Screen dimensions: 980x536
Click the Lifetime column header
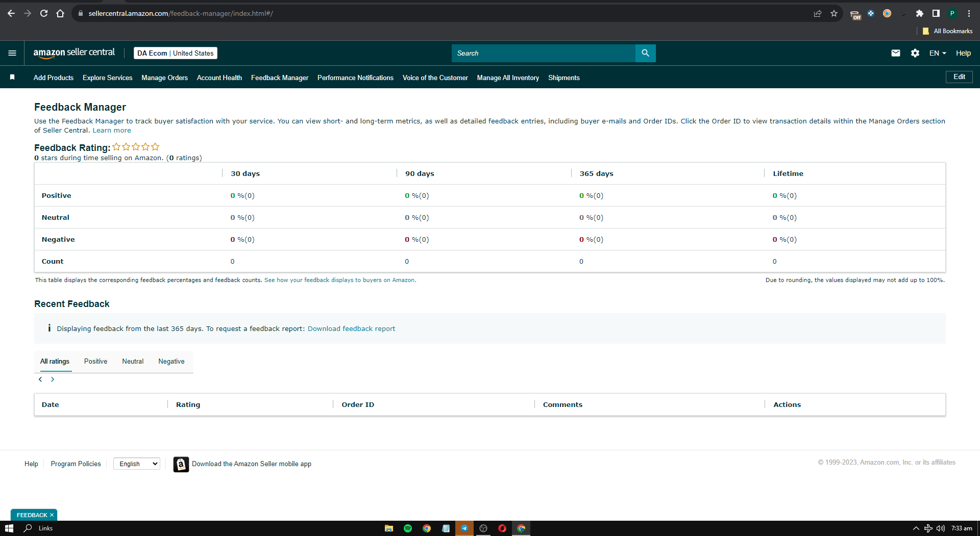click(788, 174)
